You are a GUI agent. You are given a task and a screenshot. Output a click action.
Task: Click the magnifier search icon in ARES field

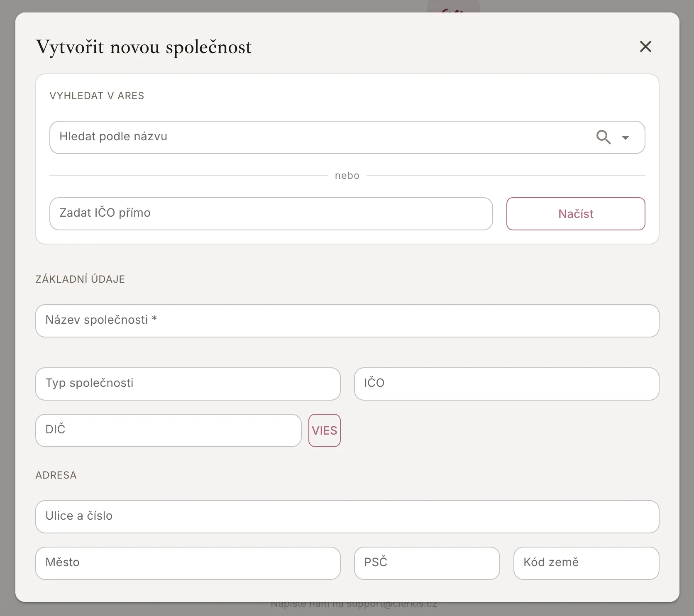click(604, 137)
